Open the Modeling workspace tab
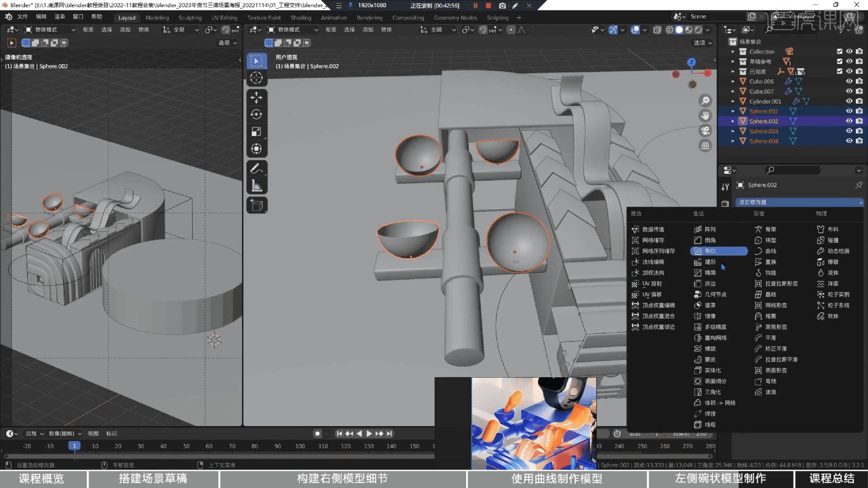868x488 pixels. point(157,18)
